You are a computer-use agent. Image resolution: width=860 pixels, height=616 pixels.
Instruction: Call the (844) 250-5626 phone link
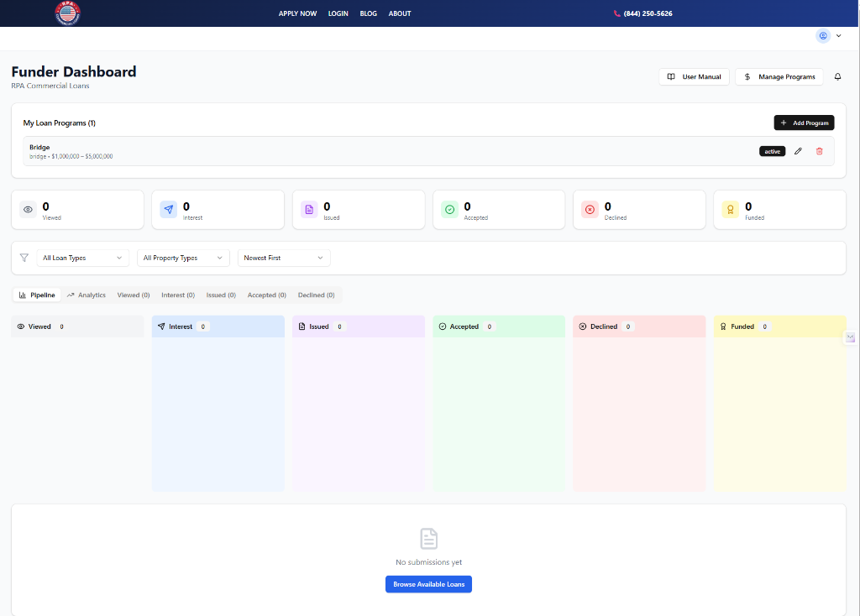(648, 13)
